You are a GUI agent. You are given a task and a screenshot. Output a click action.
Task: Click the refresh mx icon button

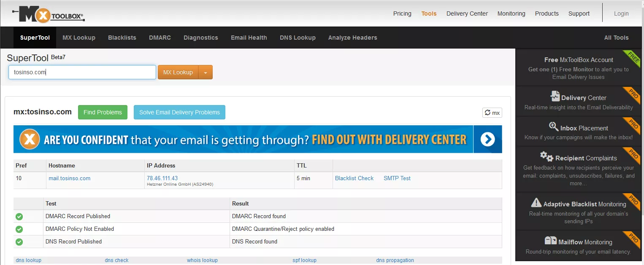pyautogui.click(x=492, y=113)
